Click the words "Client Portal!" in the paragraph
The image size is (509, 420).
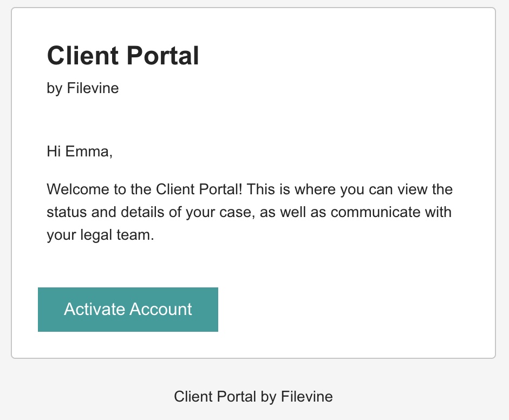tap(199, 189)
